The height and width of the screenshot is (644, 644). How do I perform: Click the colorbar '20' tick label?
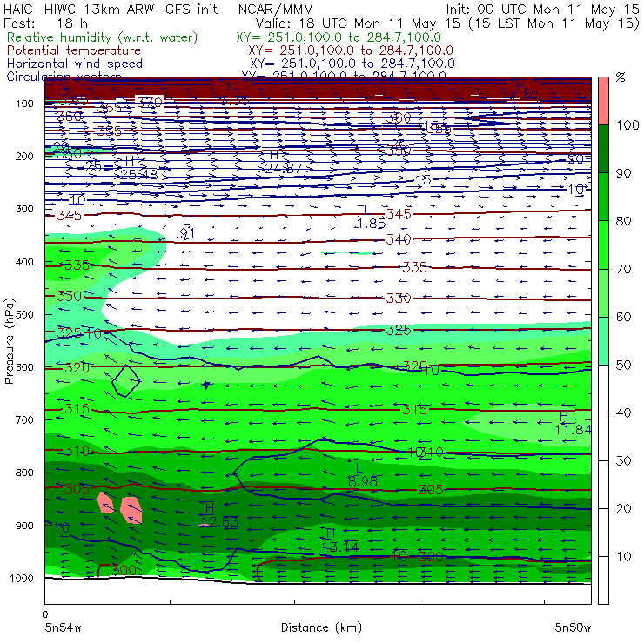(x=623, y=509)
